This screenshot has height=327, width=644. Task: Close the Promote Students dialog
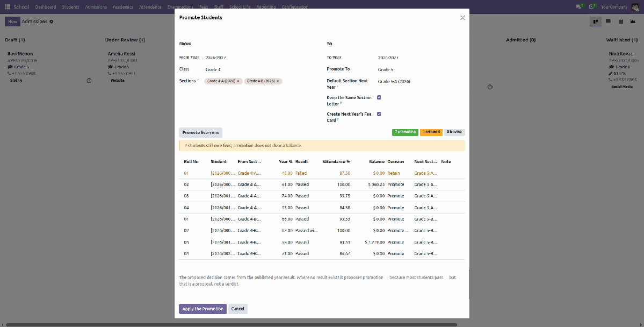click(x=462, y=18)
